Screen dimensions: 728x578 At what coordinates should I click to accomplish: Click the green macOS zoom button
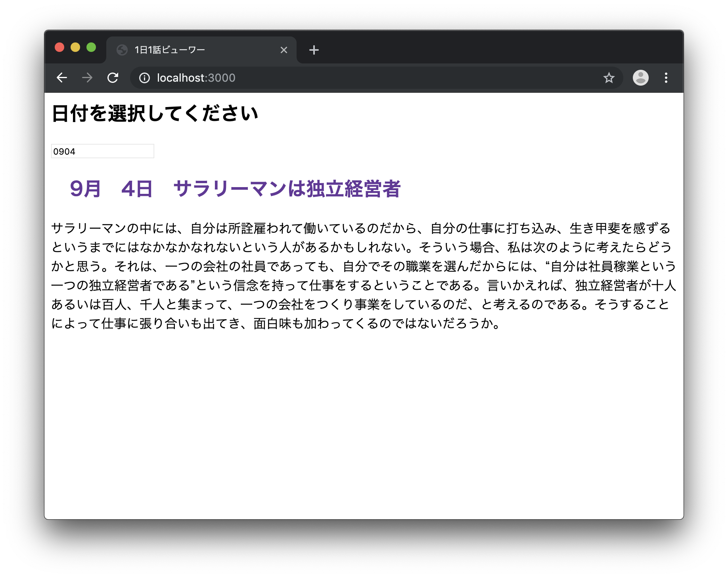coord(92,47)
